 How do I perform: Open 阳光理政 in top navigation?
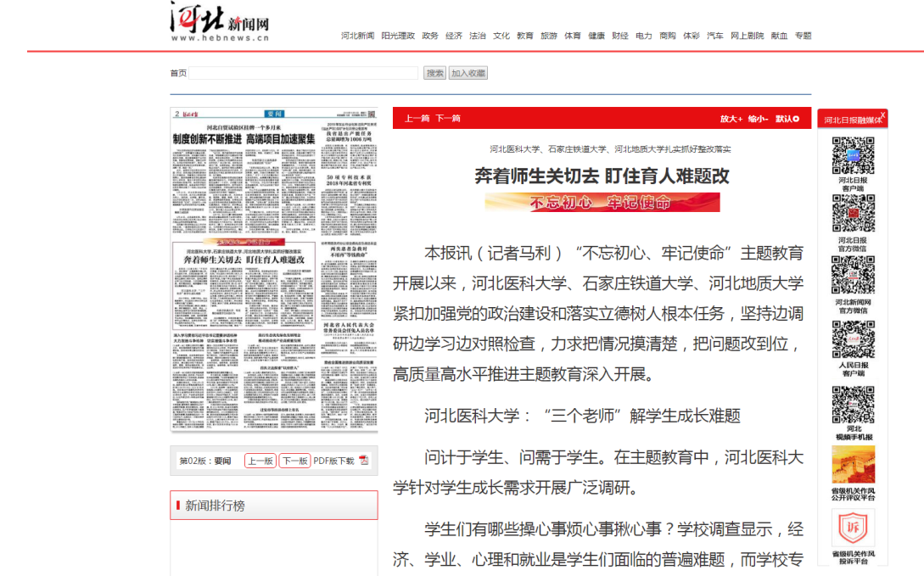[398, 36]
